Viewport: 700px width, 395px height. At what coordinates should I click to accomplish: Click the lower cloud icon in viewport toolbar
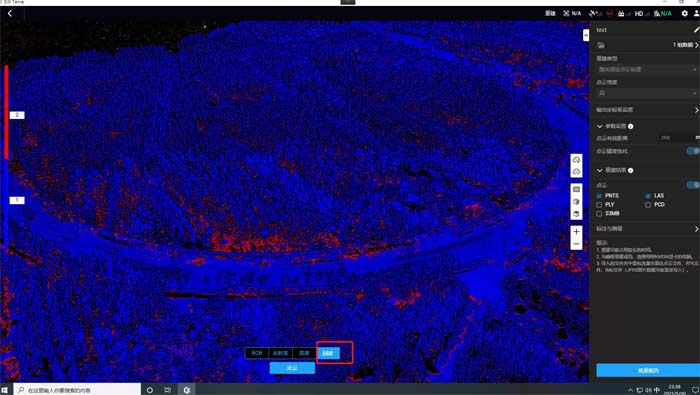(576, 172)
